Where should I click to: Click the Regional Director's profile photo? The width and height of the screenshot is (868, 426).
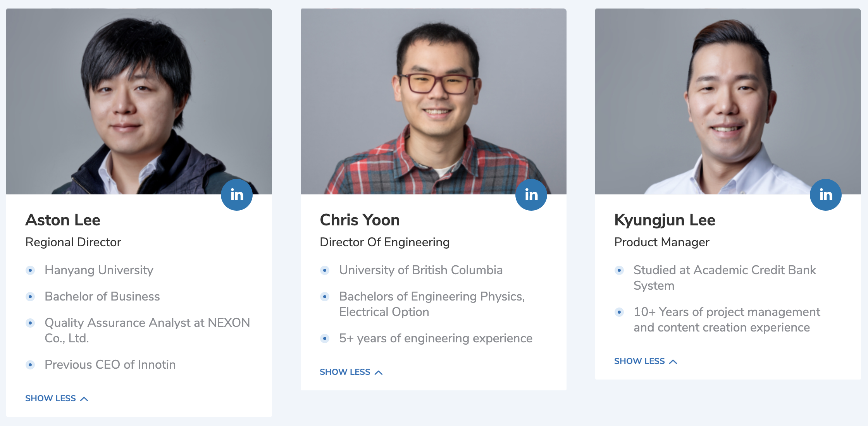point(139,101)
